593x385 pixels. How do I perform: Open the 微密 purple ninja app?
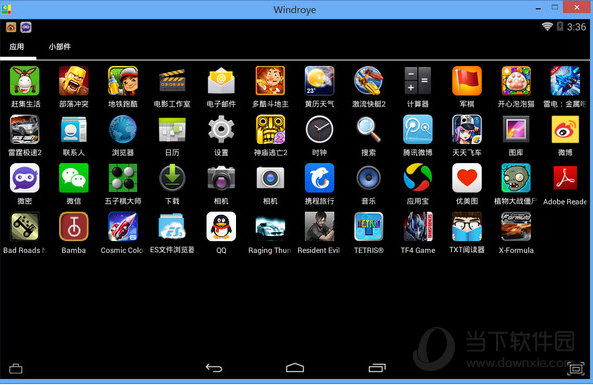(25, 178)
